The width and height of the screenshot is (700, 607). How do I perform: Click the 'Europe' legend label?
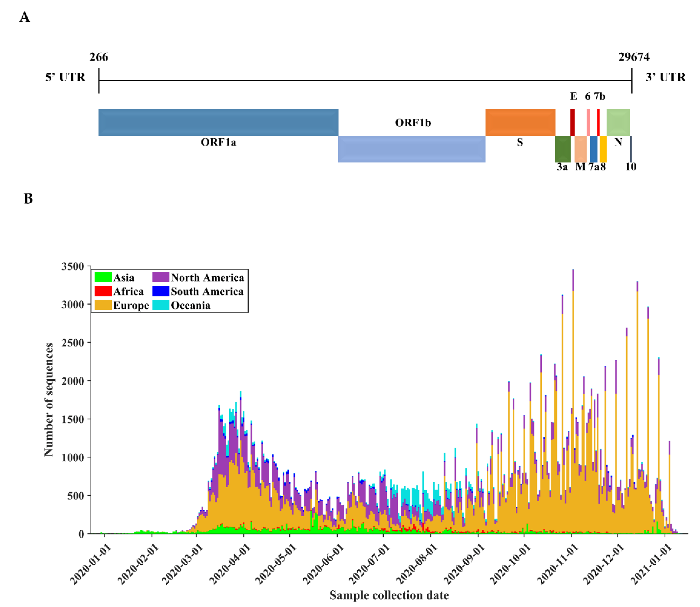pos(131,305)
